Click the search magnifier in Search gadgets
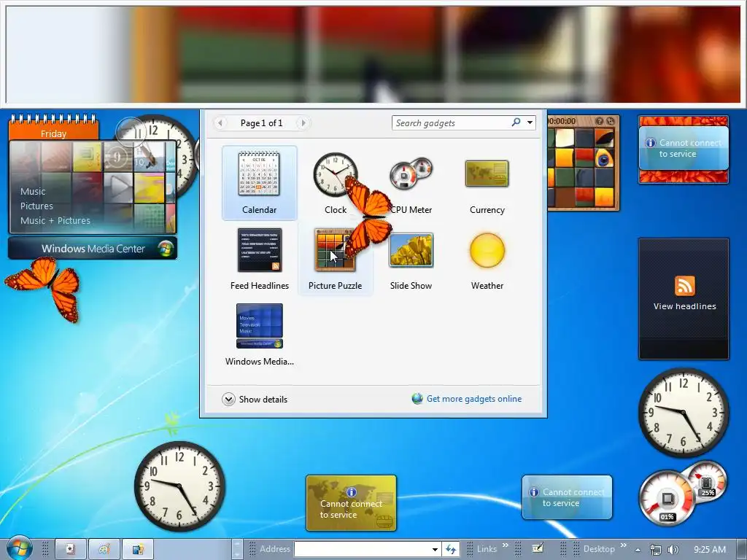Screen dimensions: 747x560 (x=516, y=122)
